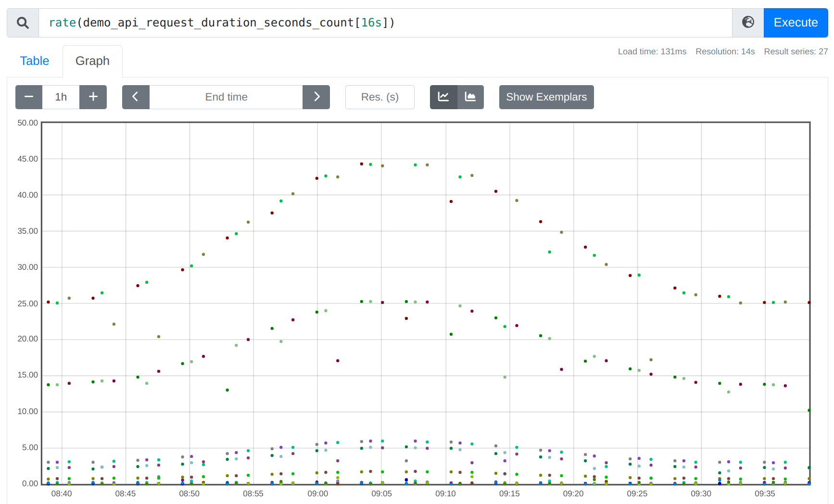Switch to the stacked graph display mode
The height and width of the screenshot is (504, 834).
click(x=471, y=97)
